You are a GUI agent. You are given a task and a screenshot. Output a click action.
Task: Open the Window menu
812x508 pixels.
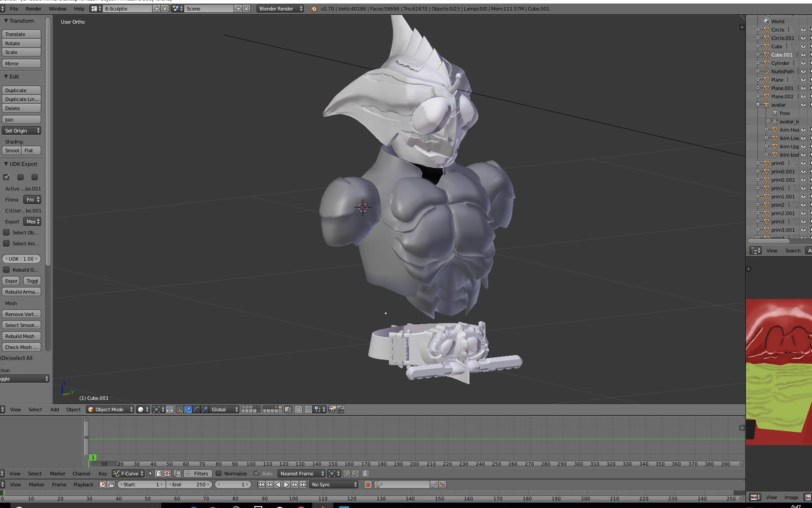pos(58,8)
